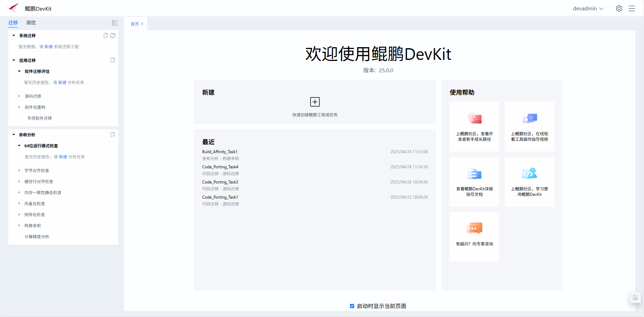Select 计算精度分析 in the tree

[37, 236]
